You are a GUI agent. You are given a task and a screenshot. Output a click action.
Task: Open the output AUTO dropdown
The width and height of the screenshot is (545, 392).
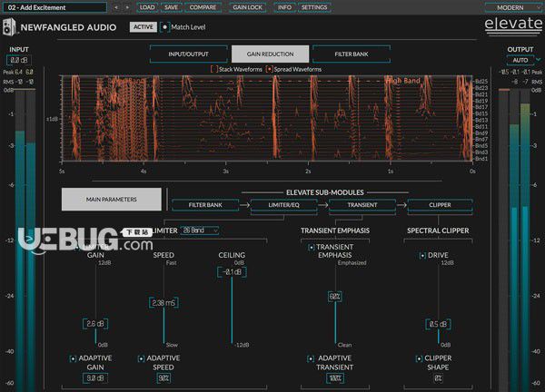520,60
